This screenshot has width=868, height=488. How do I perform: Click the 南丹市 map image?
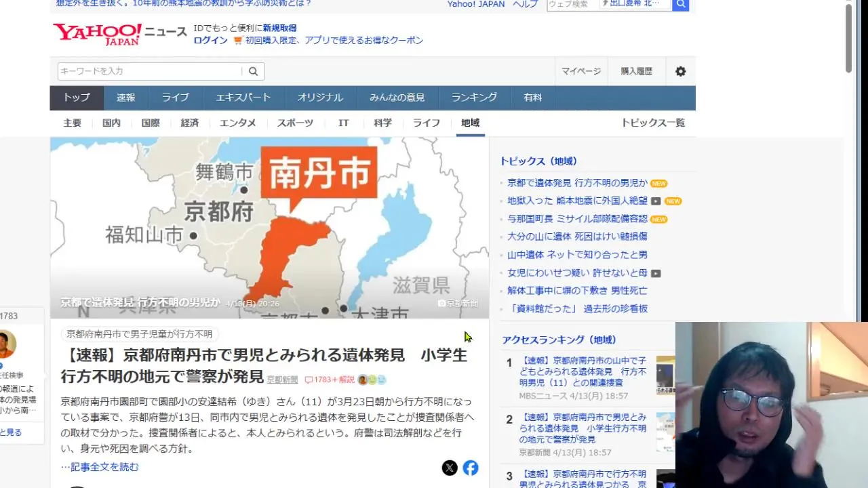click(x=269, y=228)
